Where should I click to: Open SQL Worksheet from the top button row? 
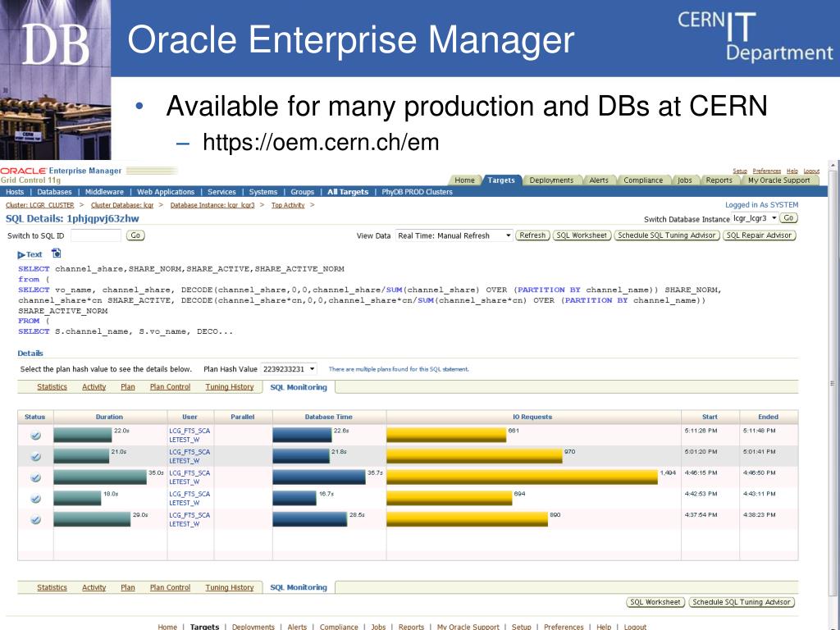click(x=582, y=235)
